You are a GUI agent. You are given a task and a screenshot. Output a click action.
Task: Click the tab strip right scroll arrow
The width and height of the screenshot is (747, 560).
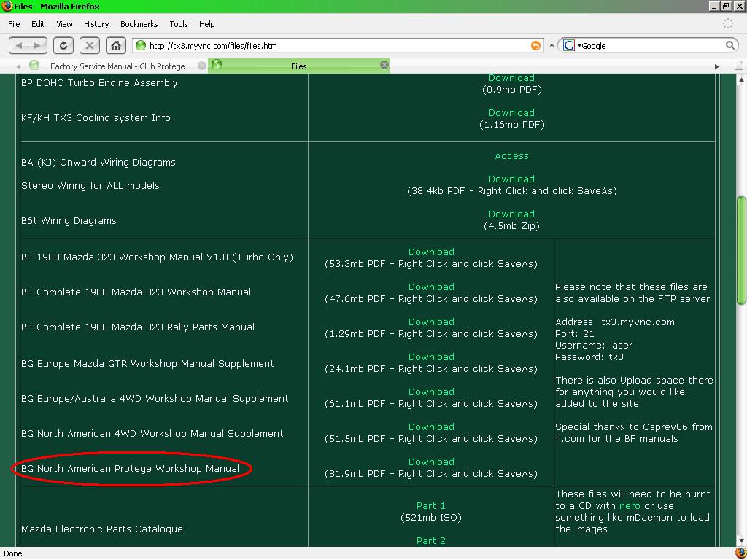pos(716,66)
